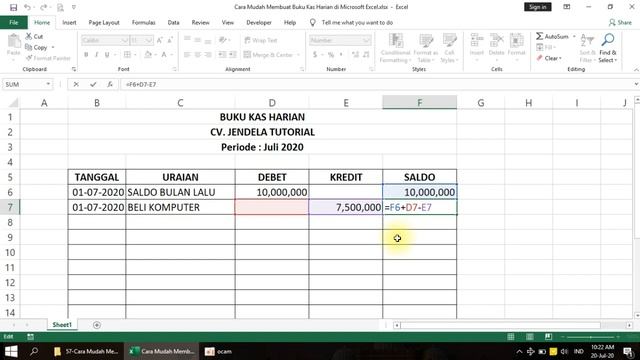Open AutoSum dropdown arrow
640x360 pixels.
(x=574, y=36)
